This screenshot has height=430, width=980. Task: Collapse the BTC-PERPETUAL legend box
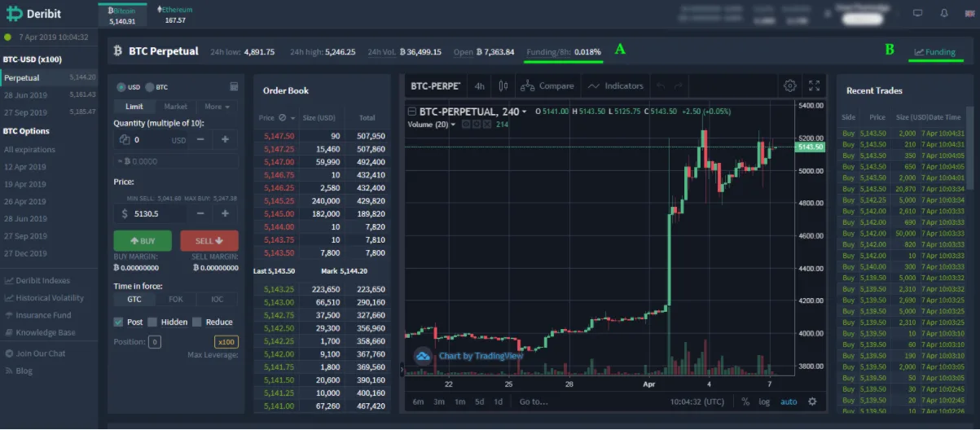coord(412,112)
